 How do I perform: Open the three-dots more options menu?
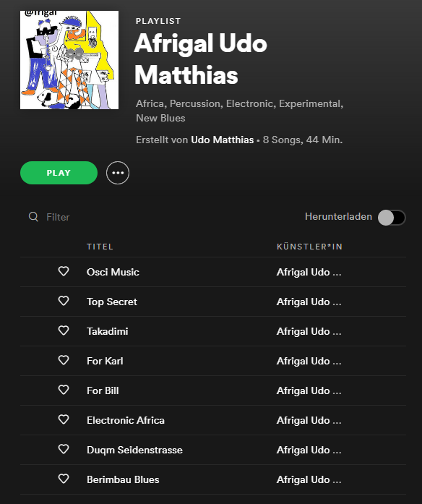(x=118, y=173)
